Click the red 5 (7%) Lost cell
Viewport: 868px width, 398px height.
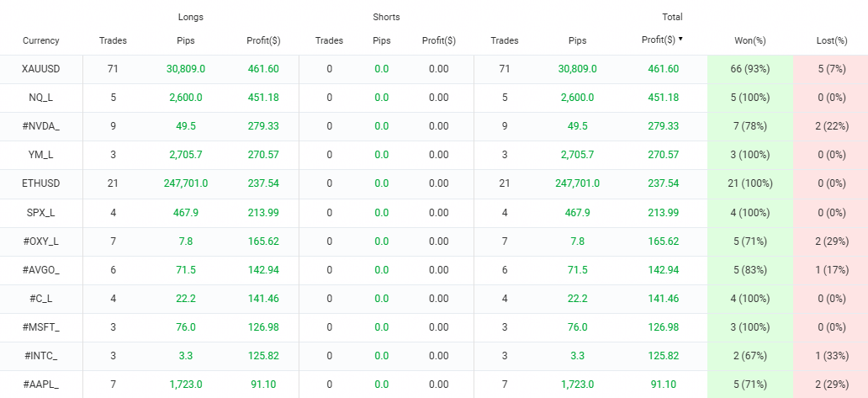[832, 69]
